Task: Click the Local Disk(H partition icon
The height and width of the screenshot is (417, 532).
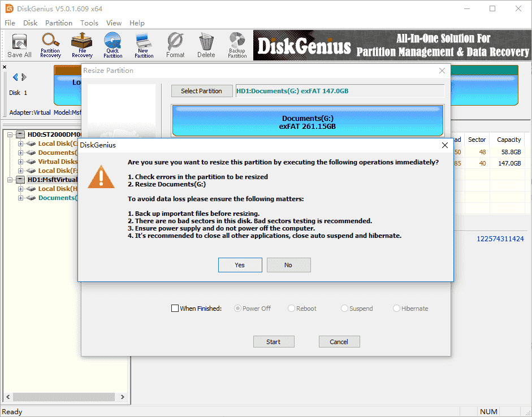Action: point(31,189)
